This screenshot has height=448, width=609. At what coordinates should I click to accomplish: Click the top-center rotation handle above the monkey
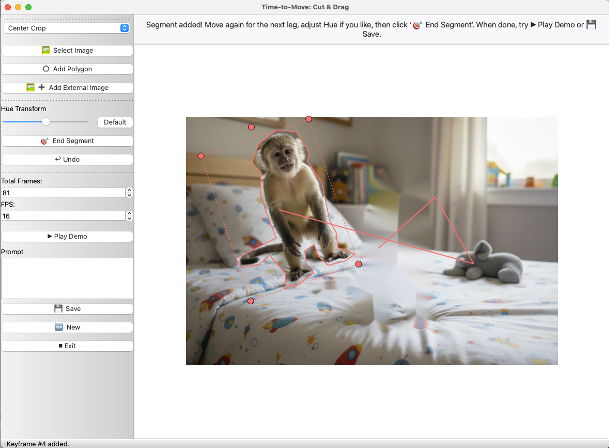tap(251, 127)
